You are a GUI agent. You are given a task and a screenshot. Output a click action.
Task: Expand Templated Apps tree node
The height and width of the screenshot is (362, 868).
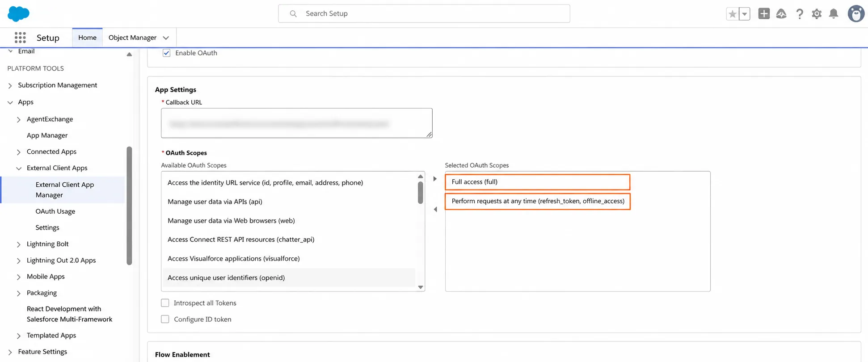pyautogui.click(x=19, y=336)
